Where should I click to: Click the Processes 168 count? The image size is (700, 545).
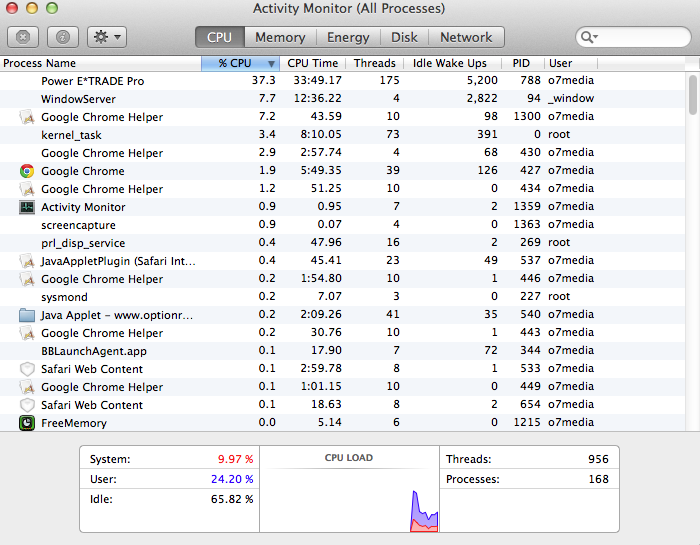coord(598,479)
